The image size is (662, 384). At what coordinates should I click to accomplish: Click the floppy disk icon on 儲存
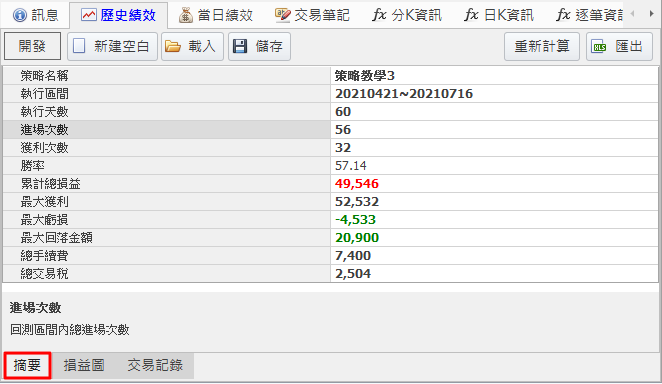coord(240,46)
